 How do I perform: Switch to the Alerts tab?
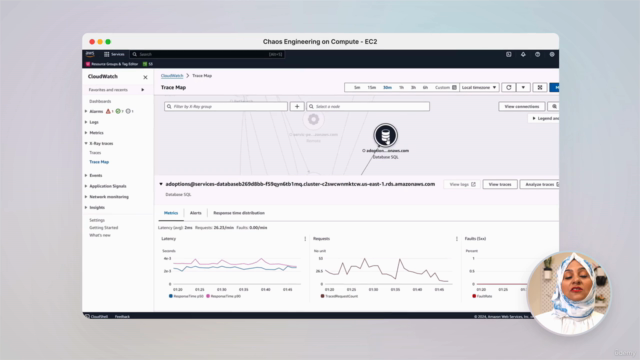click(196, 213)
